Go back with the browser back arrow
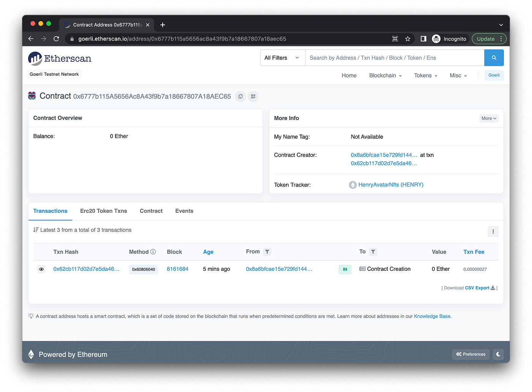Screen dimensions: 532x392 [x=31, y=39]
